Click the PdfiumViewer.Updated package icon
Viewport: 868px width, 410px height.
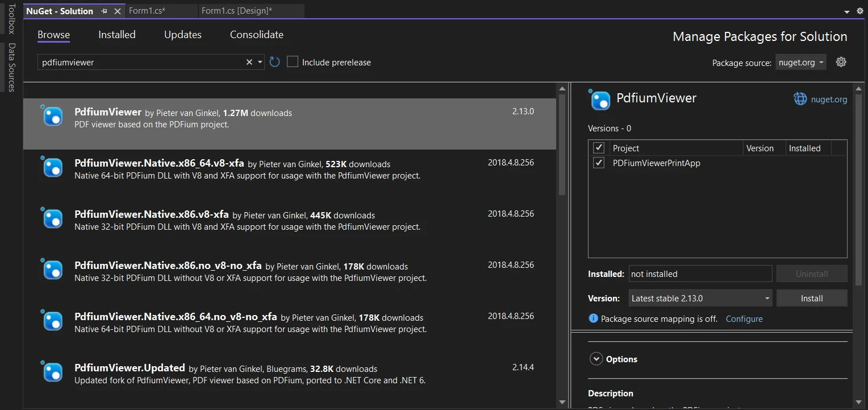pyautogui.click(x=53, y=371)
